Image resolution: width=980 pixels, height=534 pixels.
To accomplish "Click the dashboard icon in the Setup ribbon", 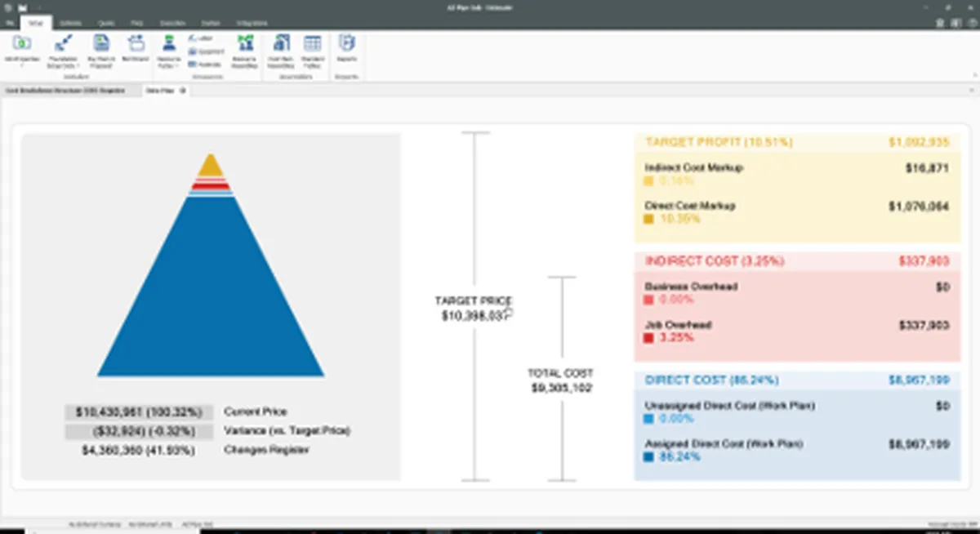I will point(135,42).
